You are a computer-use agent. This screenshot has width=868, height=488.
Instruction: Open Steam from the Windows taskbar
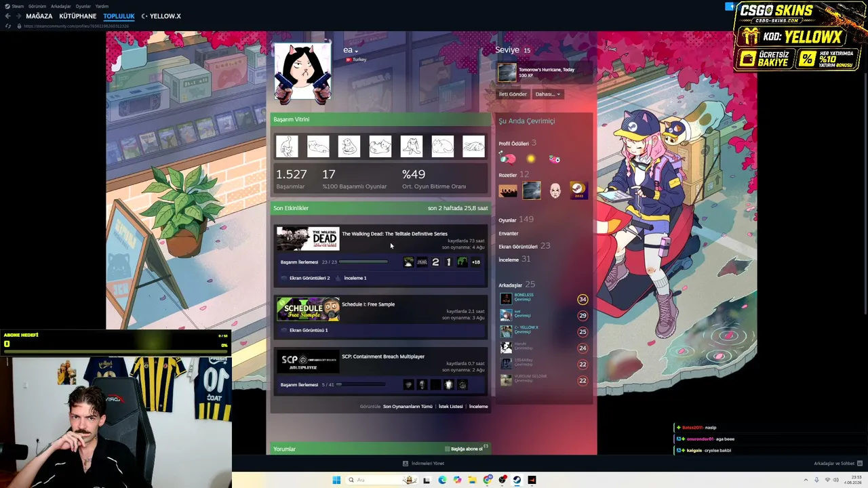(517, 480)
